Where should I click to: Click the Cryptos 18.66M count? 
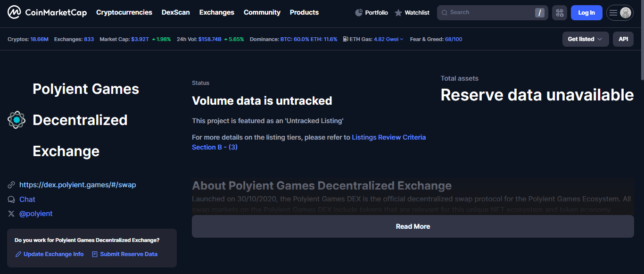pyautogui.click(x=40, y=39)
